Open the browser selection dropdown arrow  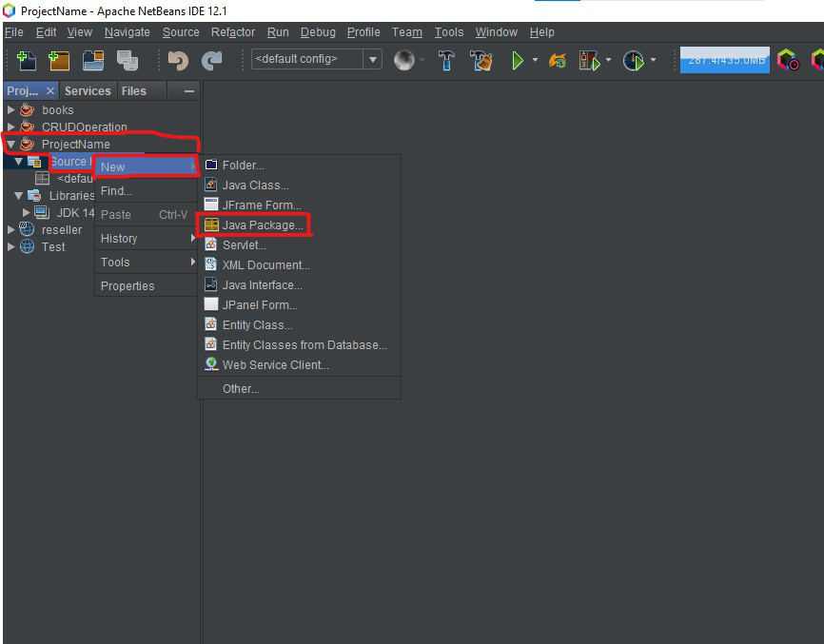[x=422, y=60]
